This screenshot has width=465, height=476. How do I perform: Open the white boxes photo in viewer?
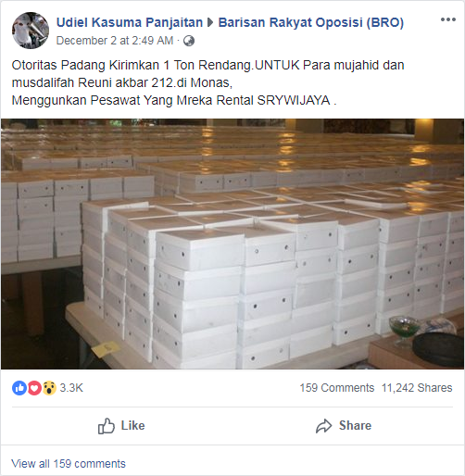click(232, 244)
